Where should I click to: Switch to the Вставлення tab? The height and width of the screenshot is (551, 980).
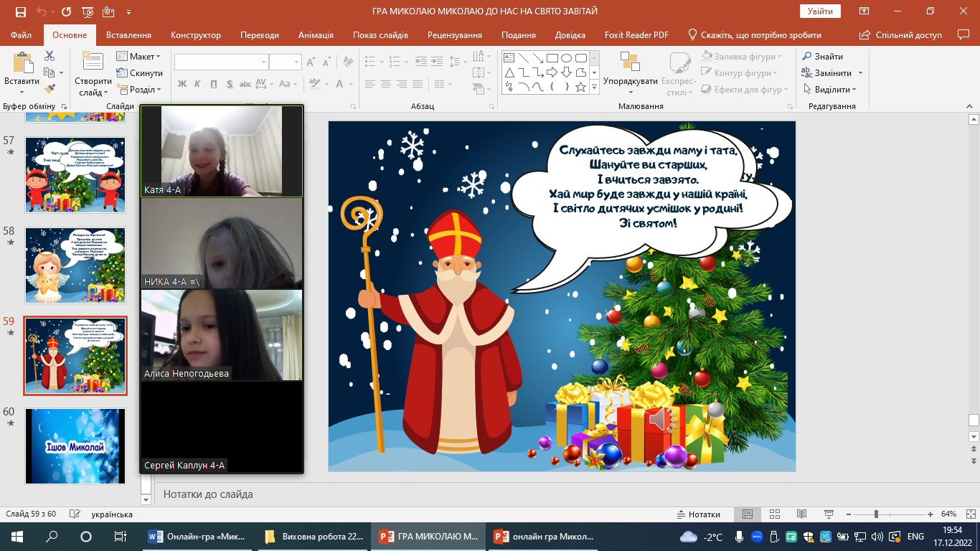pos(128,34)
